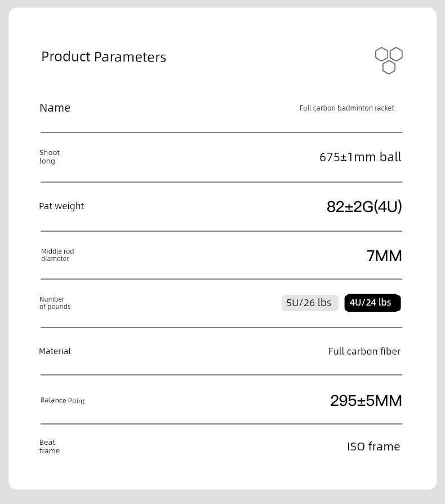Click the Middle rod diameter label
The height and width of the screenshot is (504, 445).
tap(57, 255)
